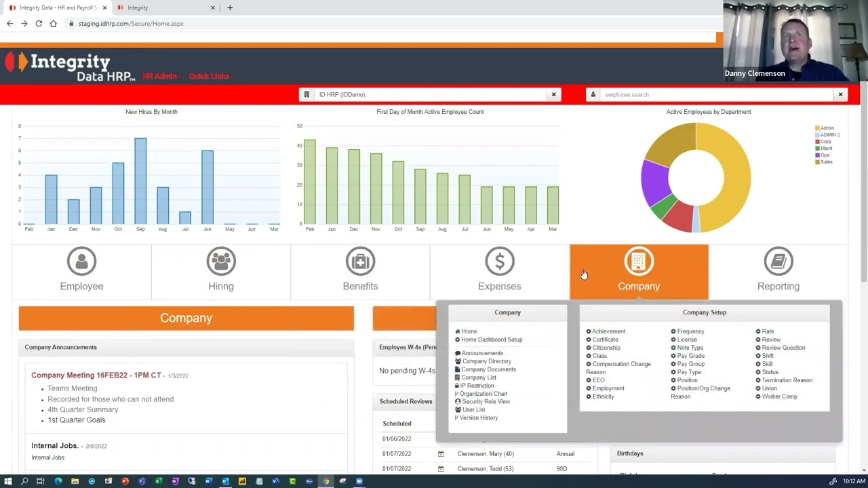Screen dimensions: 868x488
Task: Open IP Restriction menu item
Action: (x=475, y=386)
